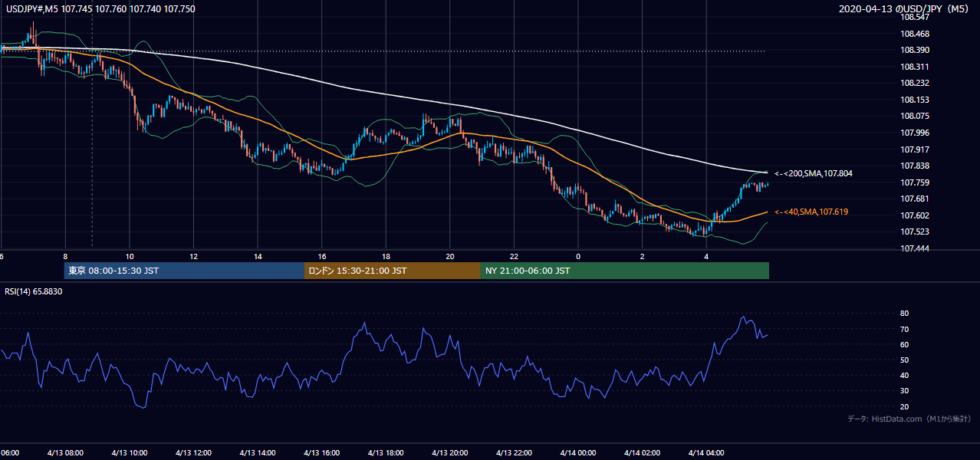Click hour tick label 16 under price chart
The width and height of the screenshot is (980, 460).
[322, 256]
